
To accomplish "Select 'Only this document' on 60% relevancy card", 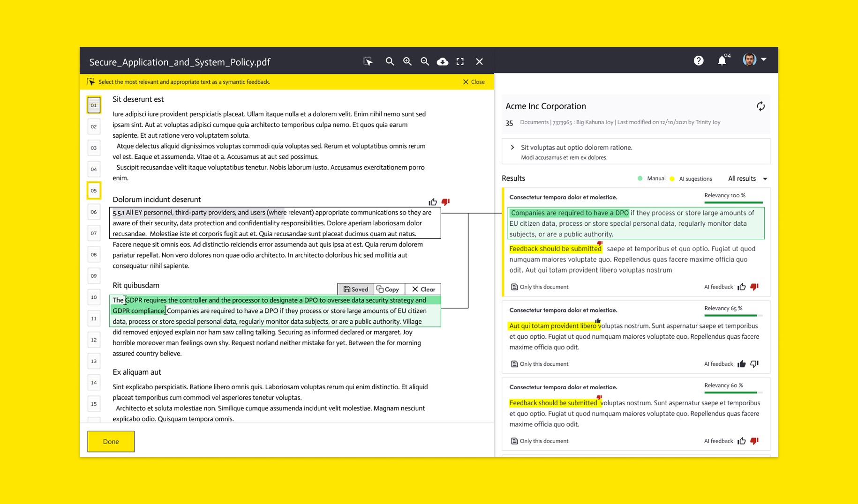I will click(x=540, y=441).
